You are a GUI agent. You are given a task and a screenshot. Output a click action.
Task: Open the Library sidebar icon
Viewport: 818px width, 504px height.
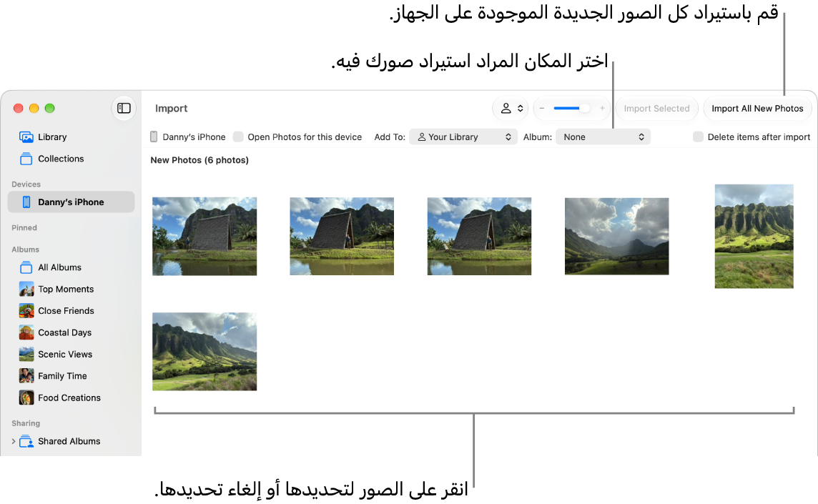[x=26, y=137]
